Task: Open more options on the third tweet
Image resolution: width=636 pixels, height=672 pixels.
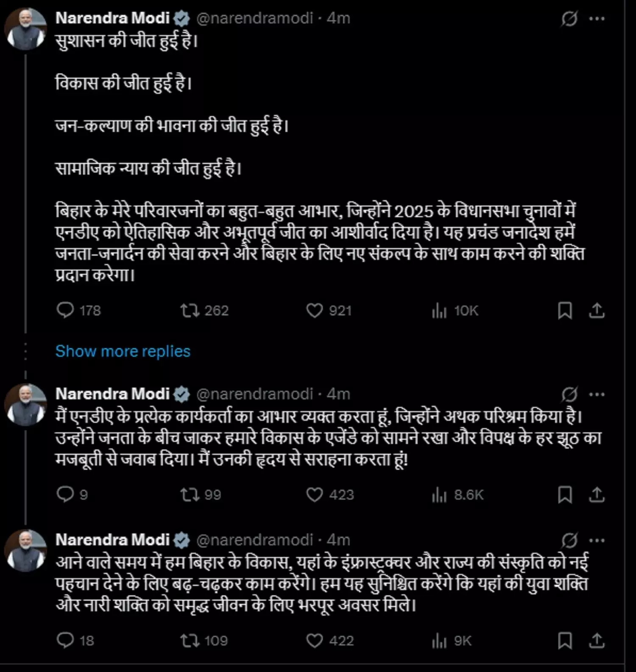Action: tap(597, 541)
